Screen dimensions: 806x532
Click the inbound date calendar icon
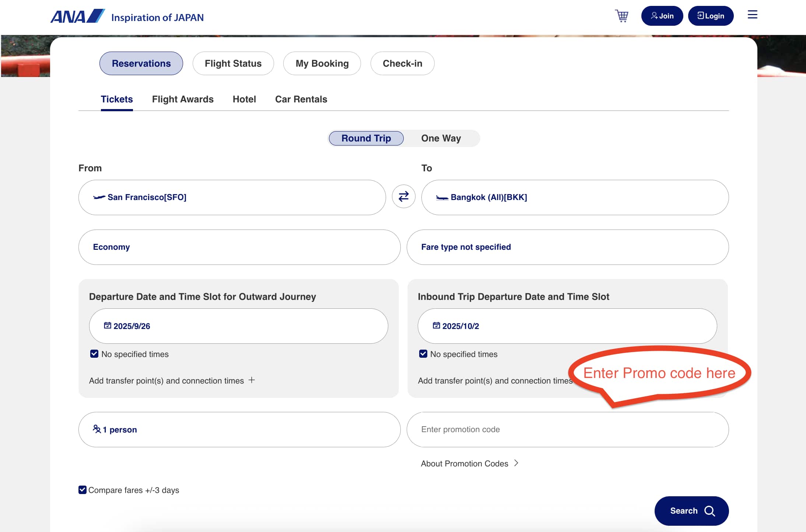(x=436, y=325)
